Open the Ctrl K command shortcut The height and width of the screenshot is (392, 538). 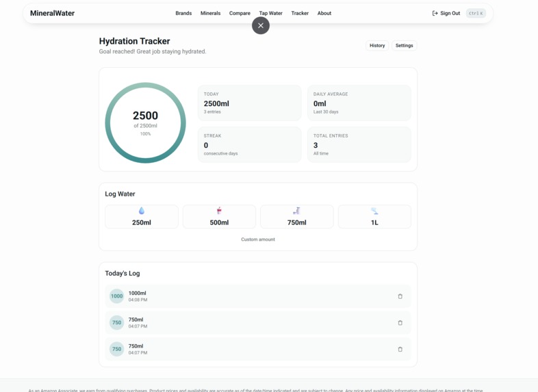click(x=476, y=14)
